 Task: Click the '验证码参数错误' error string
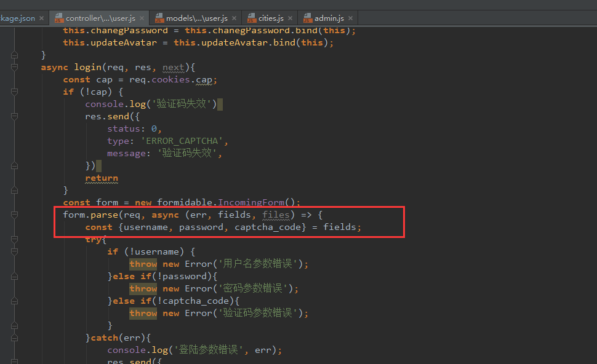(x=257, y=313)
